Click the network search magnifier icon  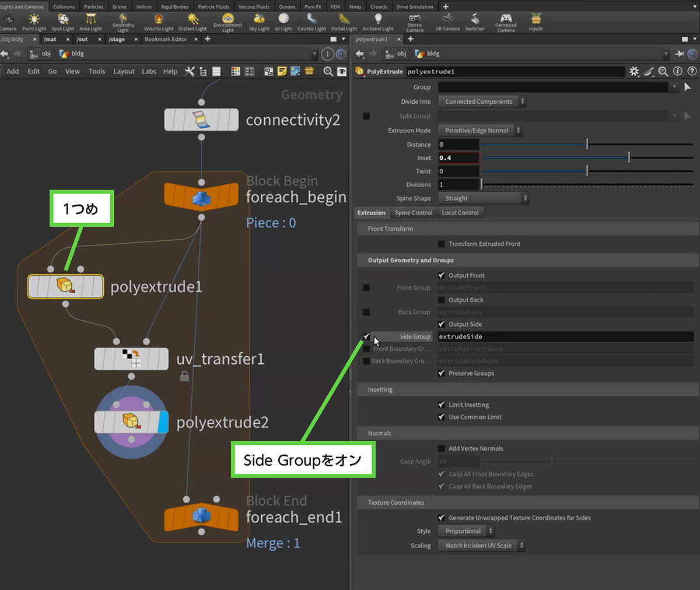pyautogui.click(x=328, y=71)
